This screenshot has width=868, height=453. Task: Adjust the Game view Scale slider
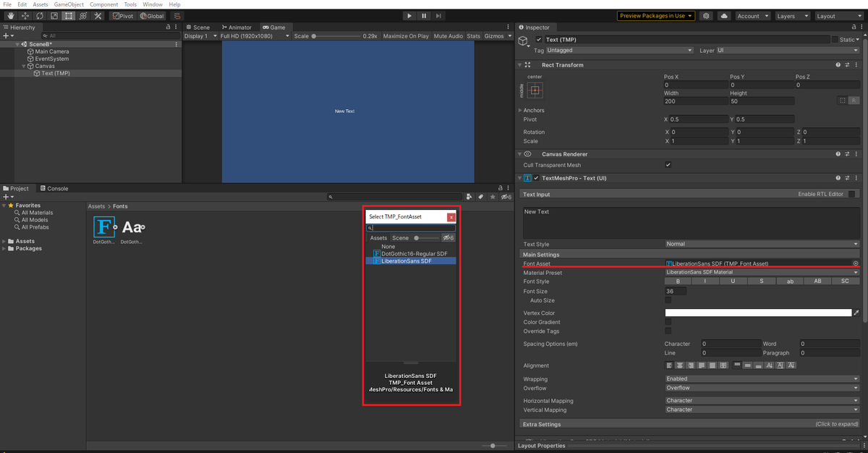point(335,35)
